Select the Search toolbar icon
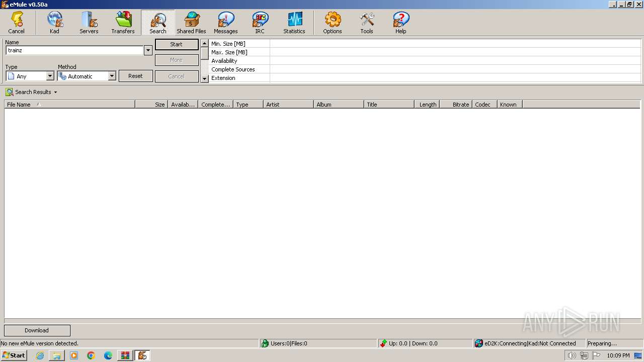The image size is (644, 362). click(157, 23)
